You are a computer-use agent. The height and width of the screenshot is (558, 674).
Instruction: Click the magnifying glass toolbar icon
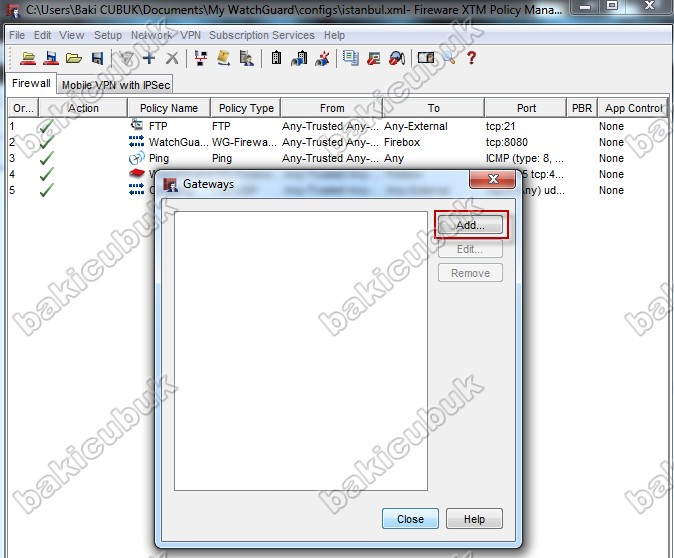tap(449, 58)
